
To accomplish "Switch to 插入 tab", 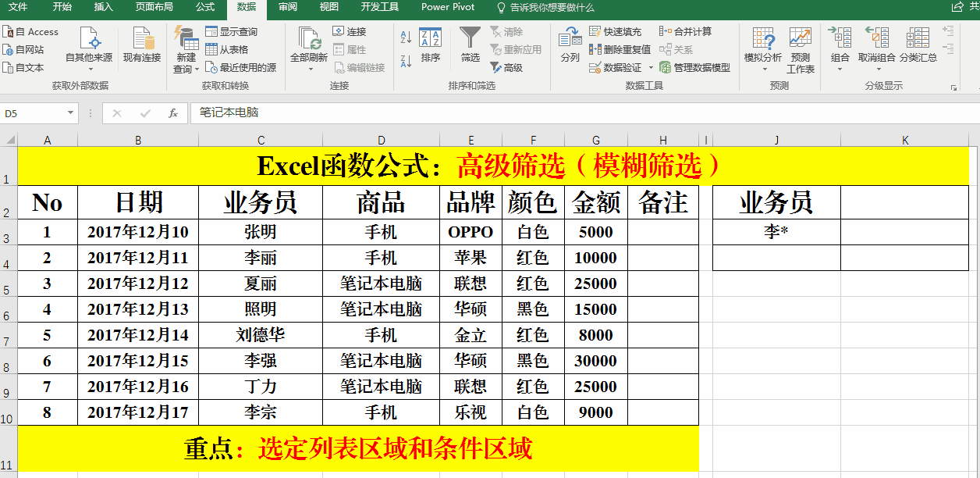I will point(103,7).
